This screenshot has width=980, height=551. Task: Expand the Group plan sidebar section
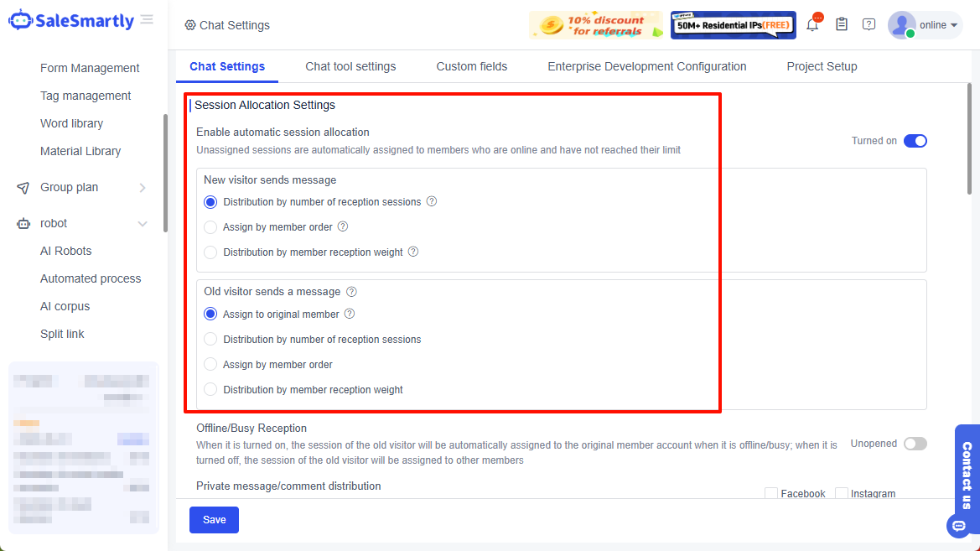(143, 187)
